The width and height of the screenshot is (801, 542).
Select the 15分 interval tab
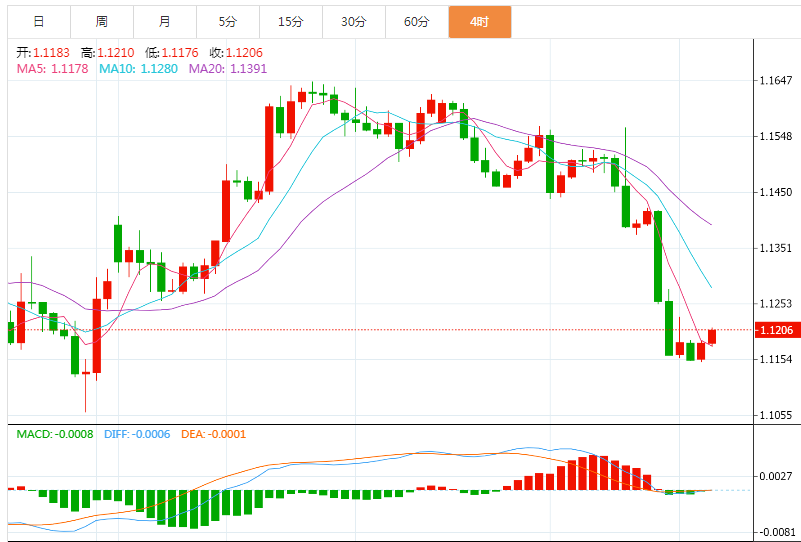(291, 21)
